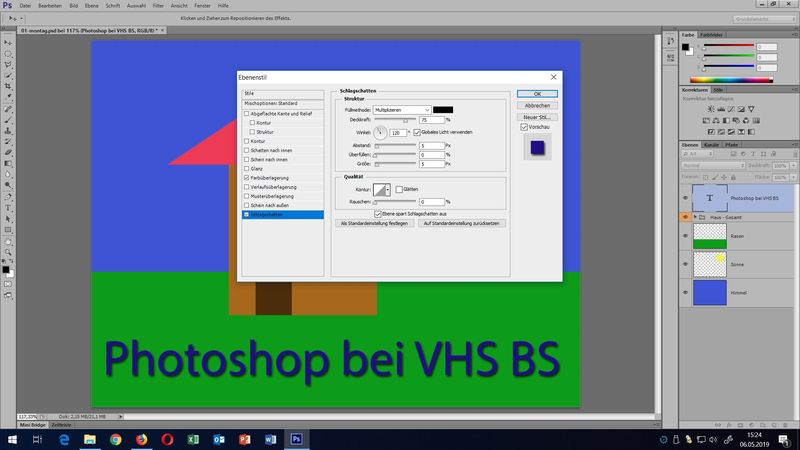Add Vibrance adjustment (triangle icon)
This screenshot has width=800, height=450.
point(751,109)
